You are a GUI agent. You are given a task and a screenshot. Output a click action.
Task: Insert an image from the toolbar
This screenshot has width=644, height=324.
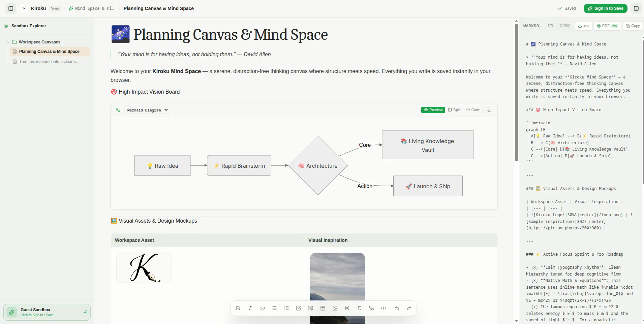335,308
